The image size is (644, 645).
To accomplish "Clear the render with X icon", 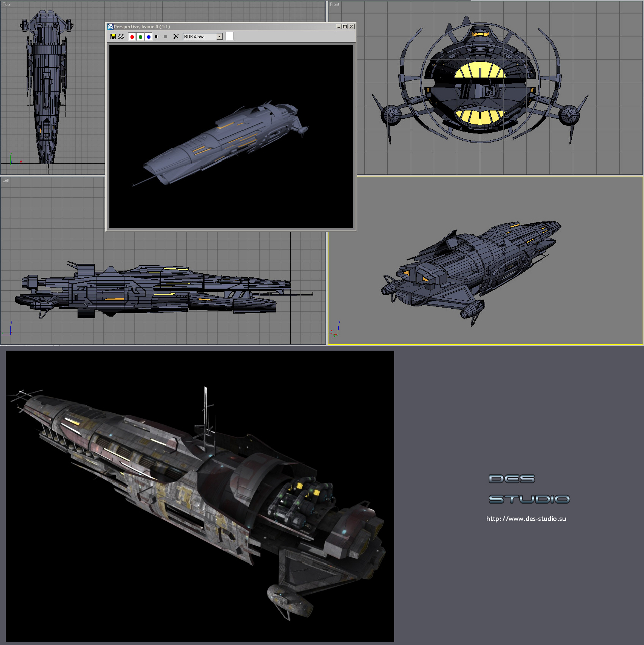I will (176, 37).
